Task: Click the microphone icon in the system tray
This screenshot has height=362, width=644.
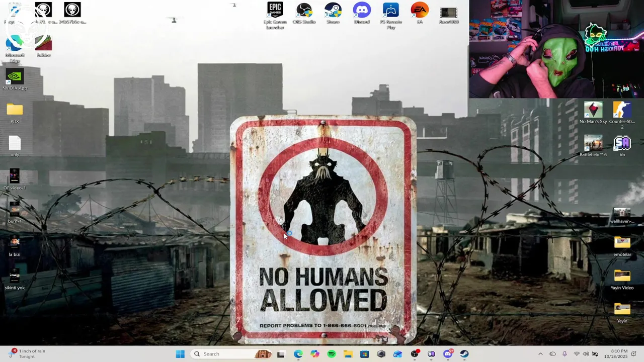Action: click(565, 354)
